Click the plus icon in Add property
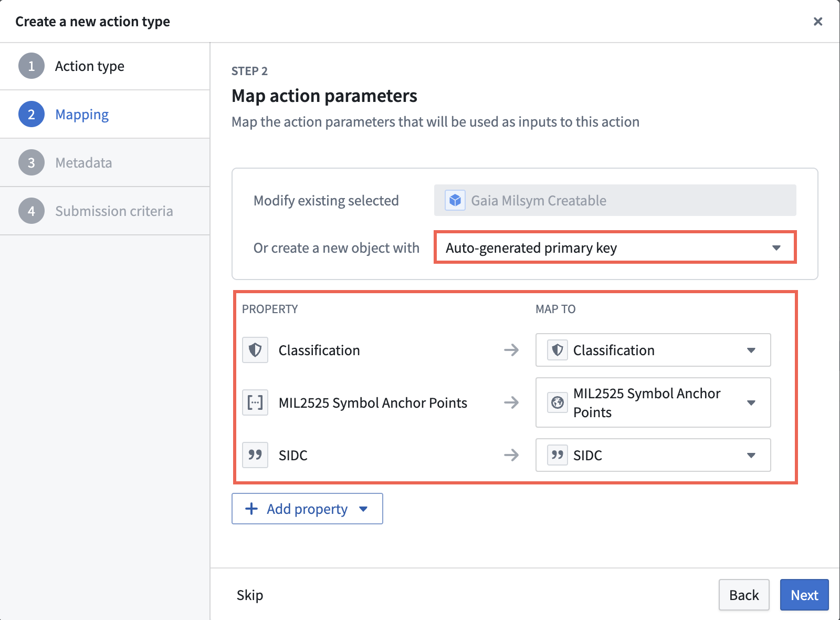The width and height of the screenshot is (840, 620). tap(251, 509)
